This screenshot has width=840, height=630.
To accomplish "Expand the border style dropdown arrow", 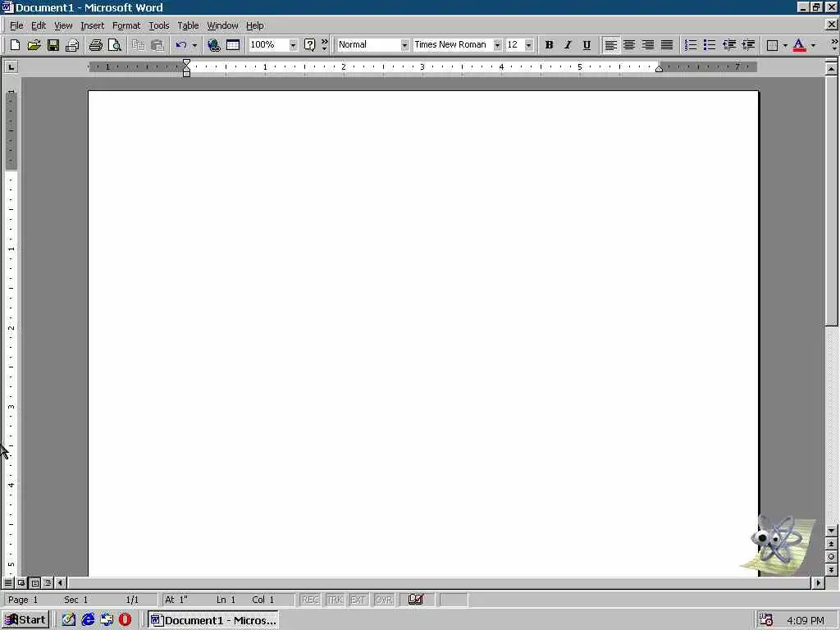I will [x=785, y=45].
